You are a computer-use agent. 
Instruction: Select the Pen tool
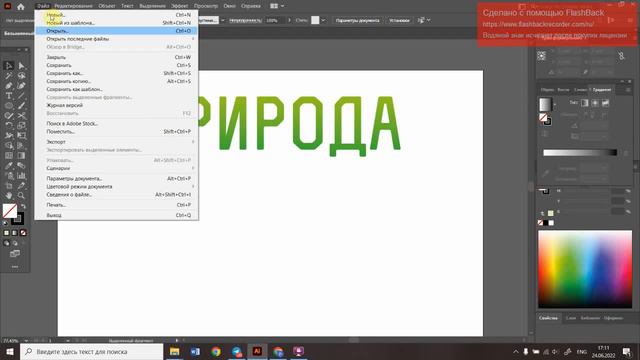point(9,86)
